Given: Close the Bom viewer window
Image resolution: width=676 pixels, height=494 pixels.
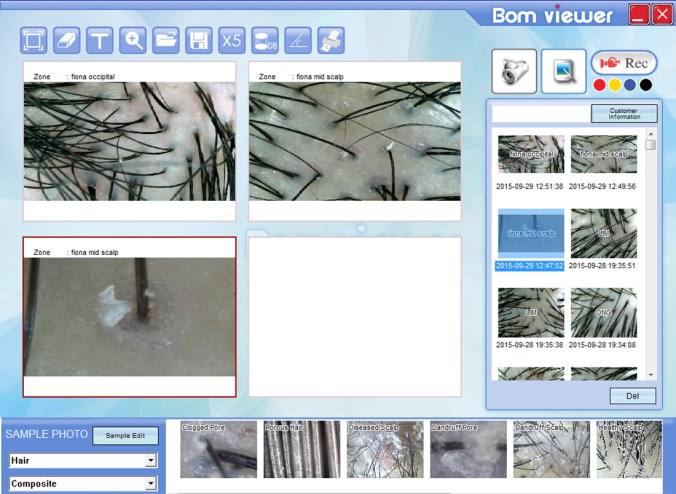Looking at the screenshot, I should (662, 14).
